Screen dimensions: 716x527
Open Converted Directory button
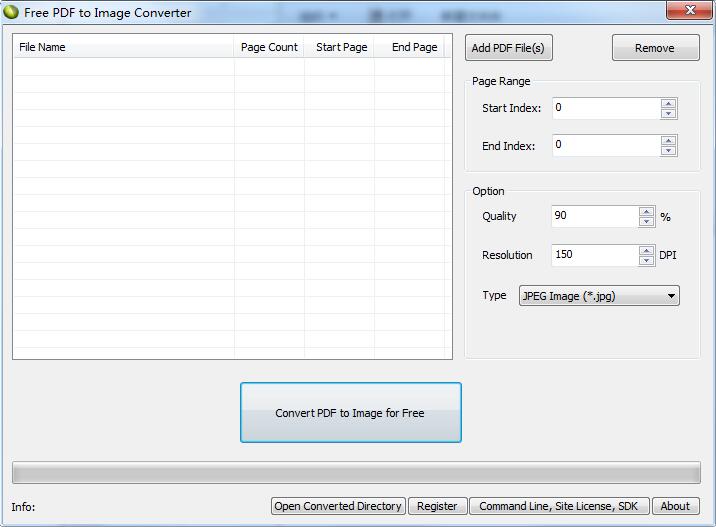(338, 506)
